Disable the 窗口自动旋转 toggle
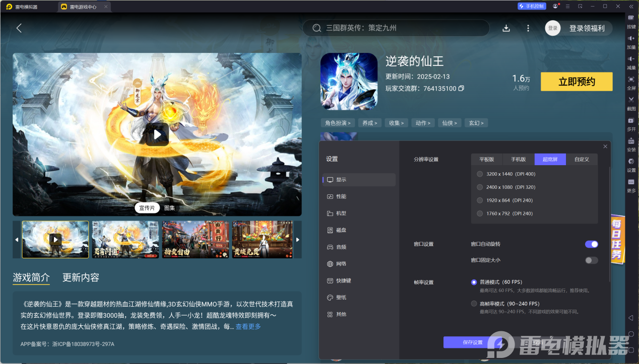Viewport: 639px width, 364px height. (591, 244)
